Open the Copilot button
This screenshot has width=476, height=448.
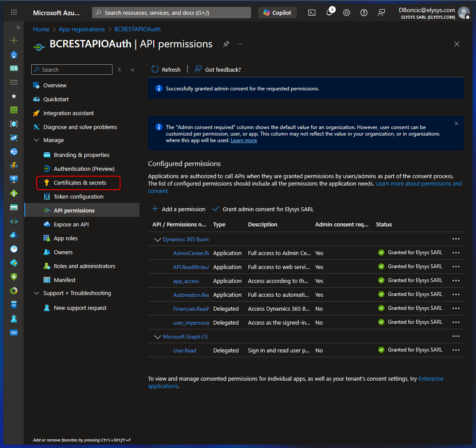point(277,13)
